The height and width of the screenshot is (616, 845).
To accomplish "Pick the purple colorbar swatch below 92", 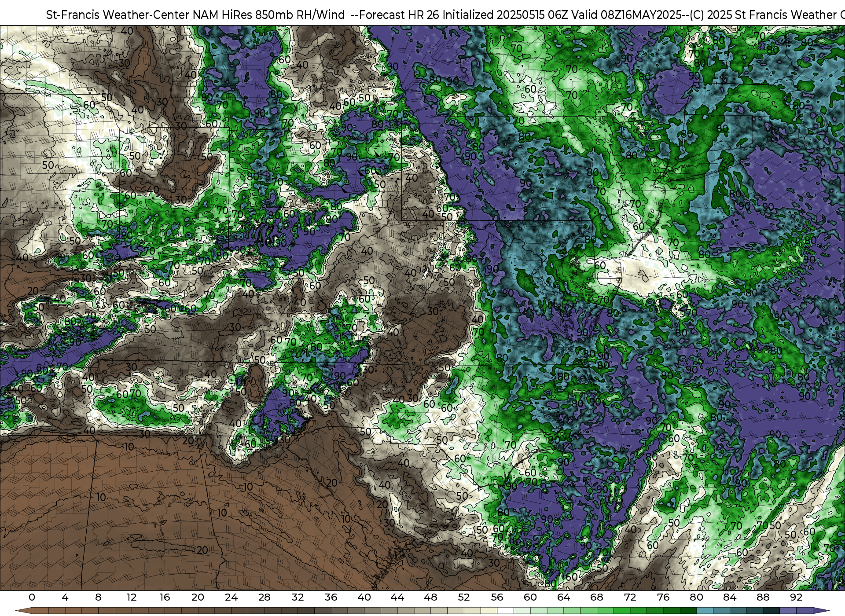I will [x=805, y=611].
